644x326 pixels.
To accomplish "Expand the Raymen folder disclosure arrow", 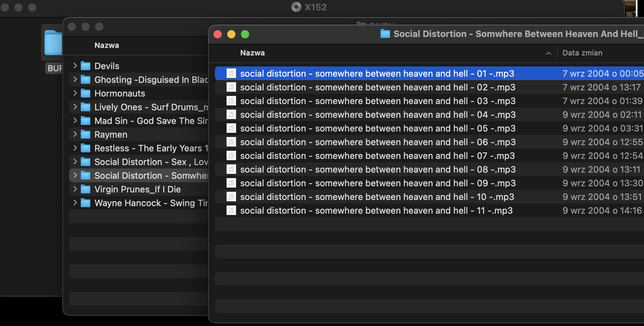I will 75,134.
